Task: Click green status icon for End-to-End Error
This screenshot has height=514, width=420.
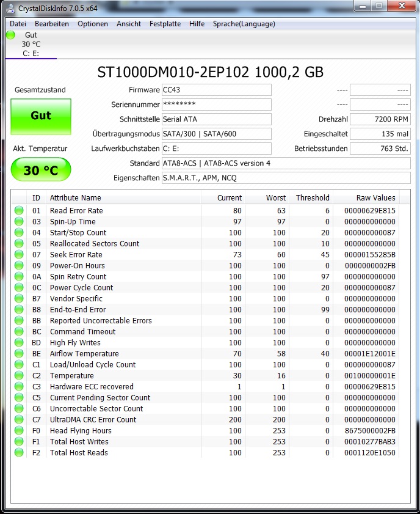Action: (x=19, y=309)
